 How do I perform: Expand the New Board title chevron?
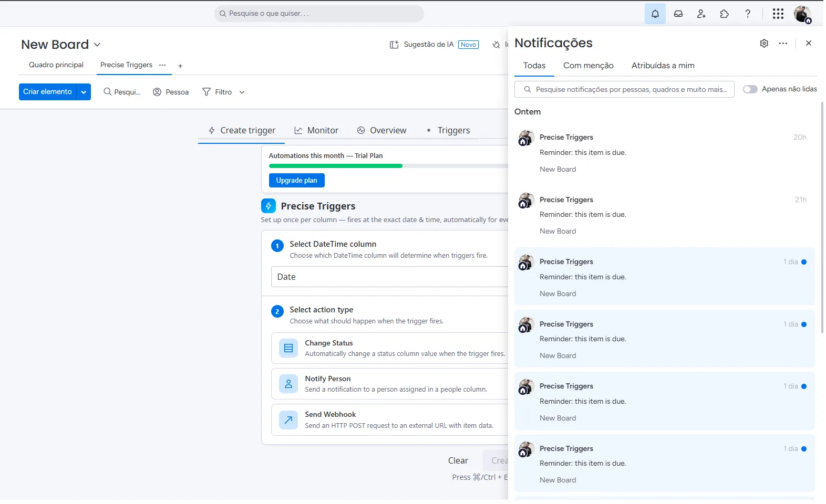coord(97,45)
